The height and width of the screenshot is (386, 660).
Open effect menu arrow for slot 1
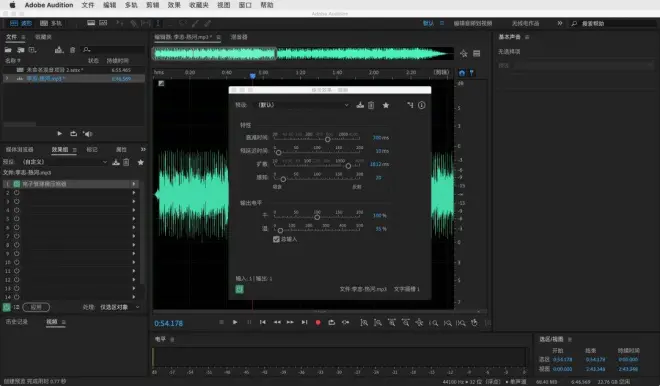tap(134, 184)
